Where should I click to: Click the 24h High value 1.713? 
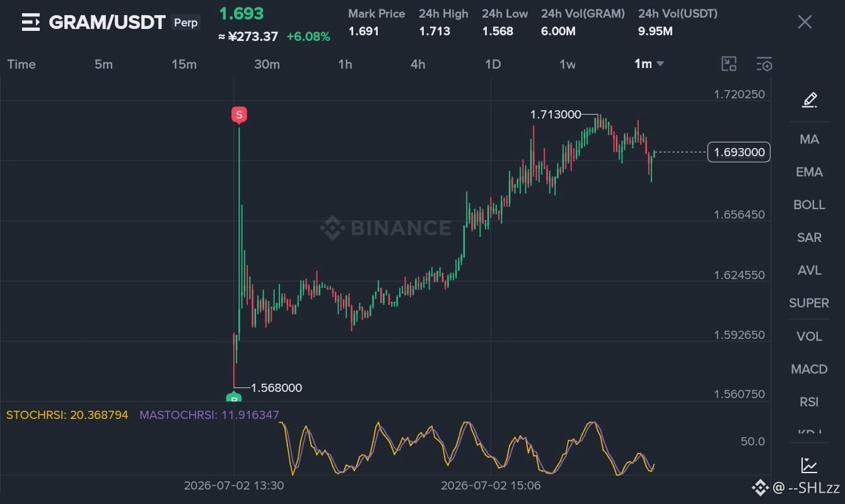(x=434, y=31)
